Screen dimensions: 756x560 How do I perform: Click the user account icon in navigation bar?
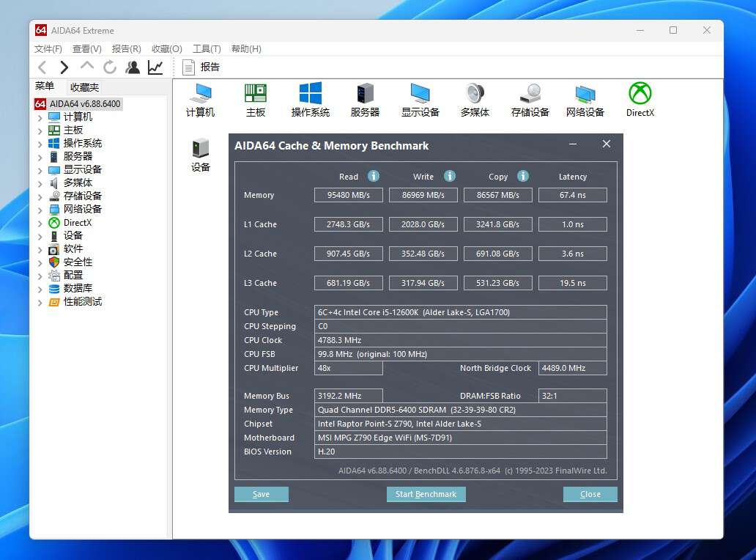(x=133, y=67)
